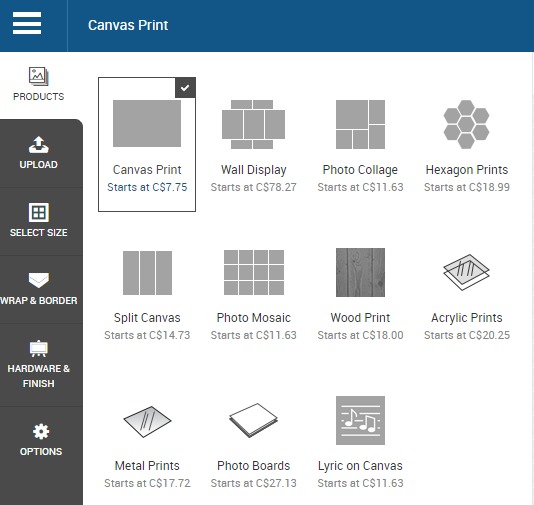Open the SELECT SIZE step label
Image resolution: width=534 pixels, height=505 pixels.
point(38,233)
